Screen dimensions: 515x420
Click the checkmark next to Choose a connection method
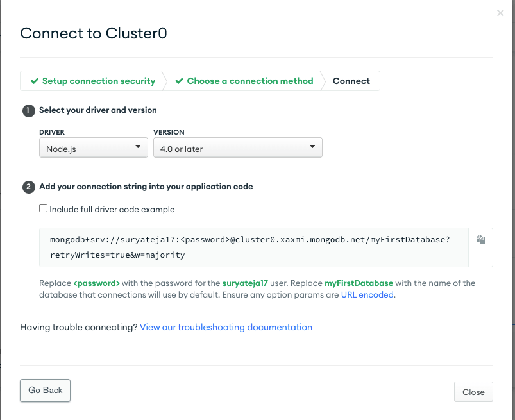pos(179,81)
